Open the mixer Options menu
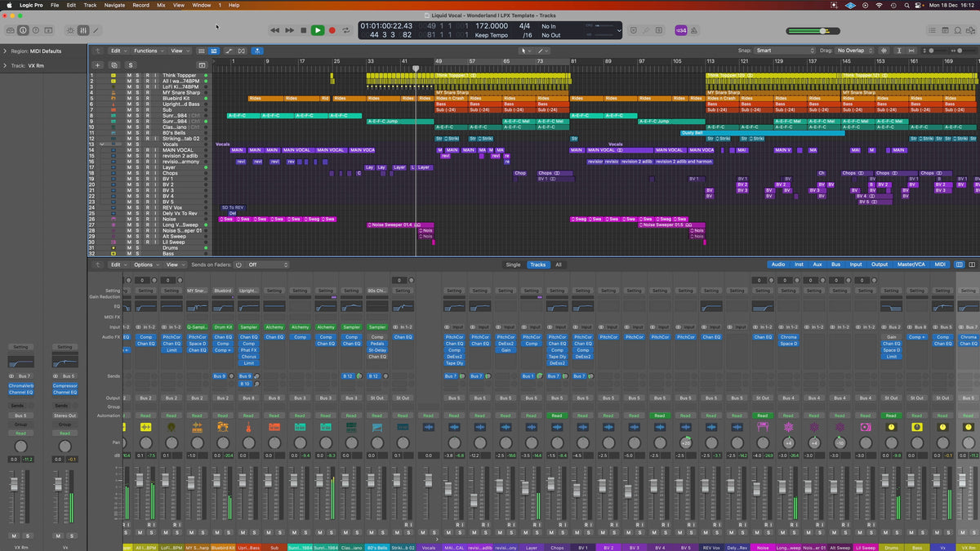The image size is (980, 551). (145, 264)
